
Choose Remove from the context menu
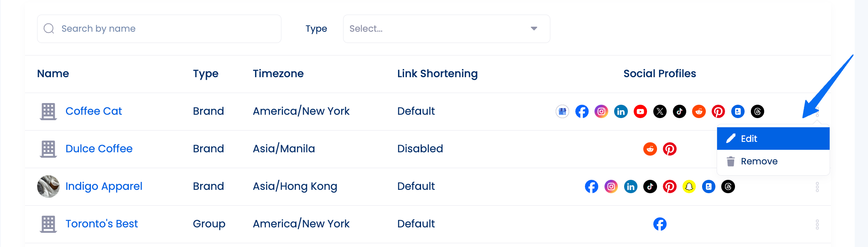tap(773, 161)
